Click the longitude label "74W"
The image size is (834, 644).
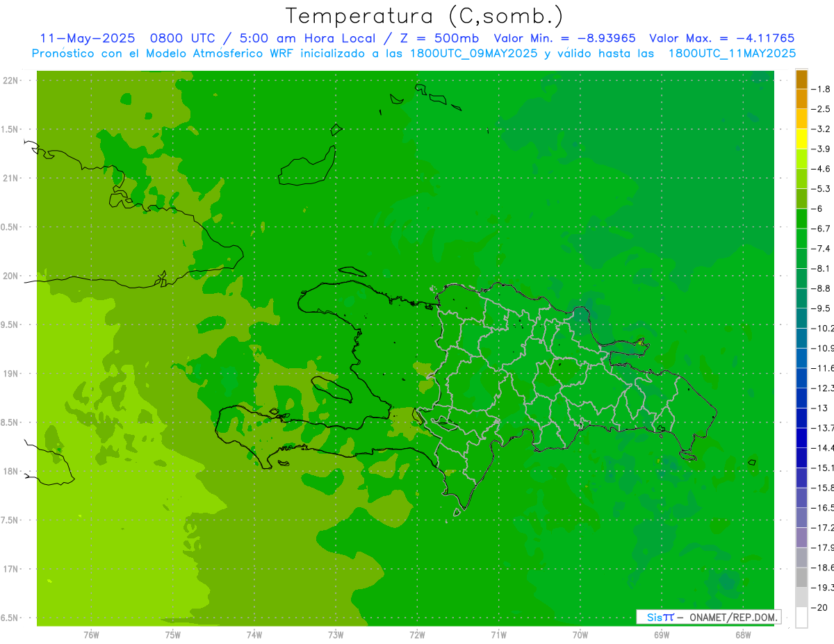254,634
